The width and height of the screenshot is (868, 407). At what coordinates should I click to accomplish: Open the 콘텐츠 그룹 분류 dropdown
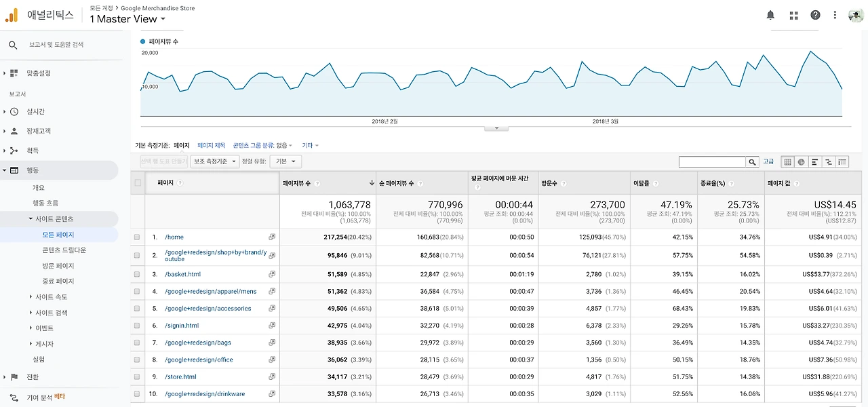262,145
